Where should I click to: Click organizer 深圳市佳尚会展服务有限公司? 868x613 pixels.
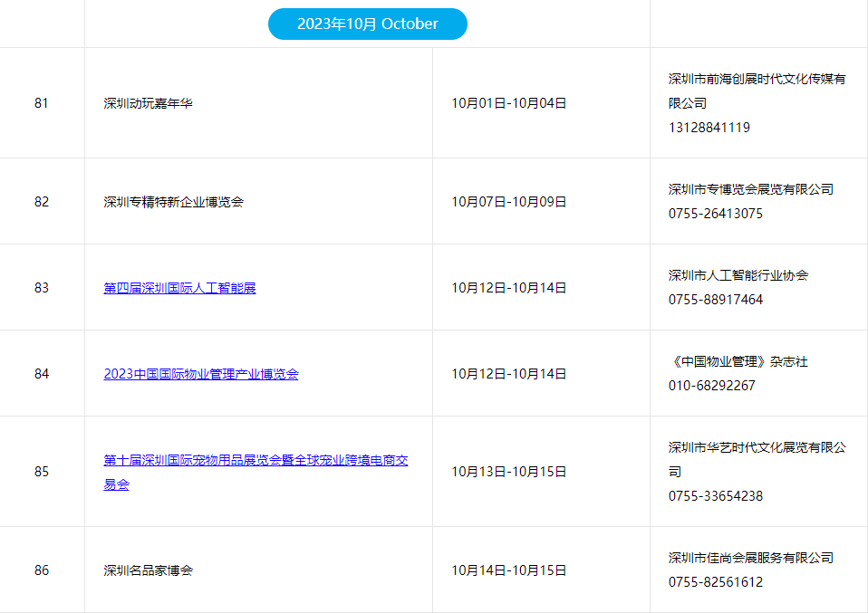pos(750,558)
